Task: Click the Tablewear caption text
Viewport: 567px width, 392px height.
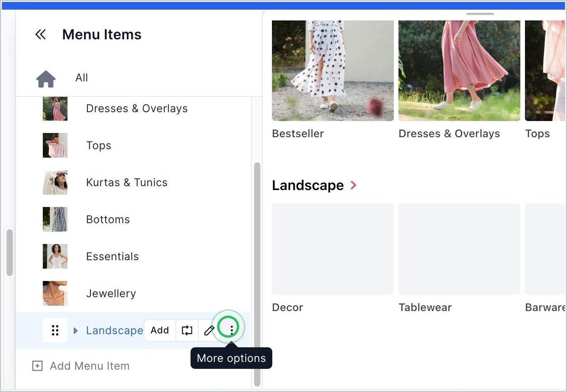Action: [425, 308]
